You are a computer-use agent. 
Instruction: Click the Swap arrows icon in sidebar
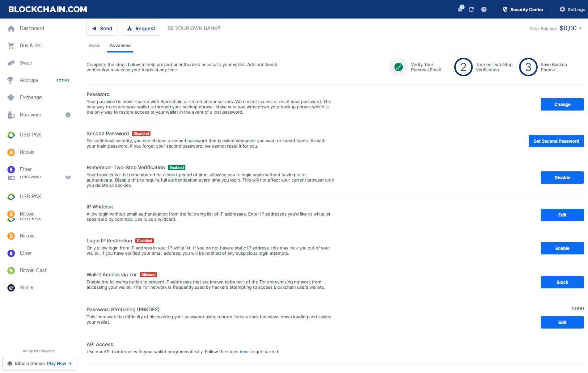[x=11, y=63]
